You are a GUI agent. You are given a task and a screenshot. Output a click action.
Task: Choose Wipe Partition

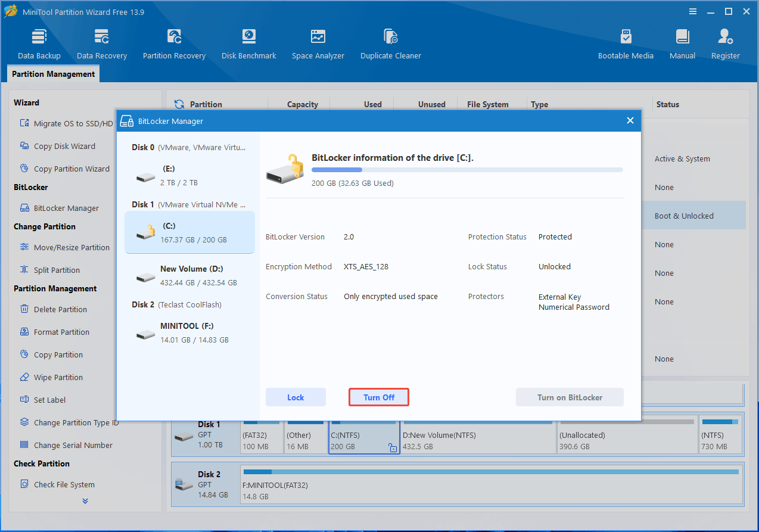tap(51, 377)
